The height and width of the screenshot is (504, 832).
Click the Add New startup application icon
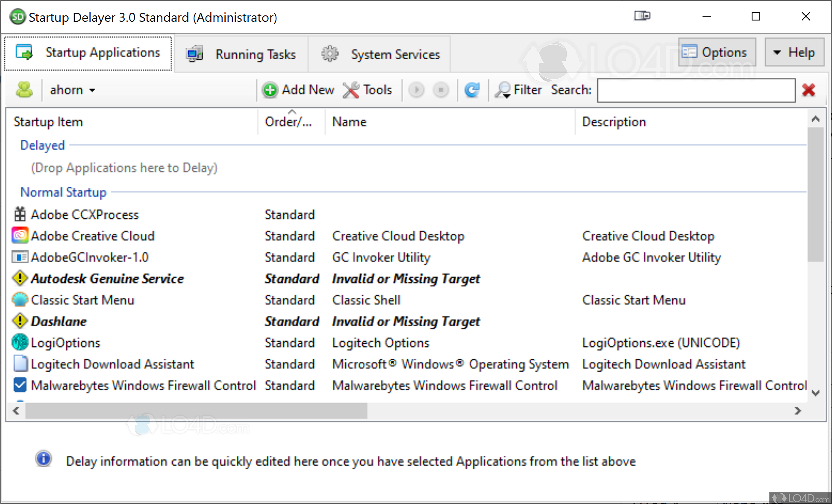(x=270, y=90)
